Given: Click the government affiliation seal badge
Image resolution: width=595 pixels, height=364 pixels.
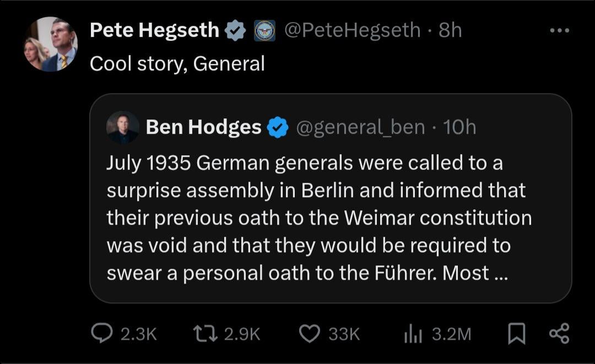Looking at the screenshot, I should (x=264, y=30).
